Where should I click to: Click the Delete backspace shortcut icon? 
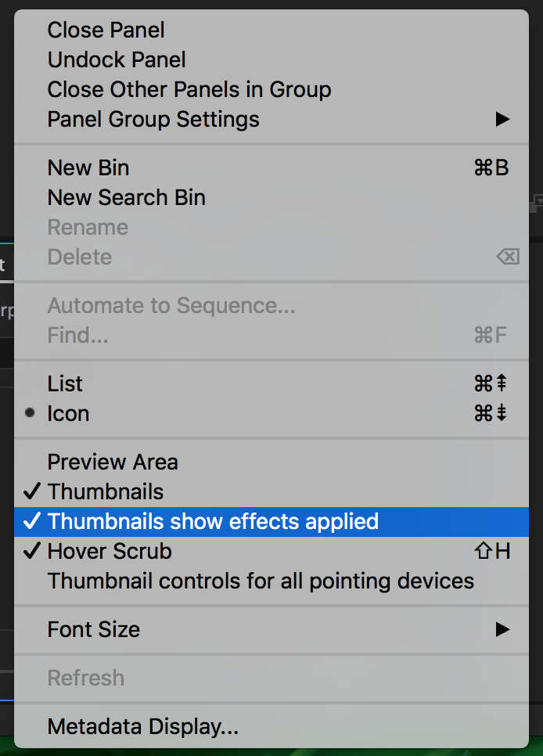(x=506, y=257)
